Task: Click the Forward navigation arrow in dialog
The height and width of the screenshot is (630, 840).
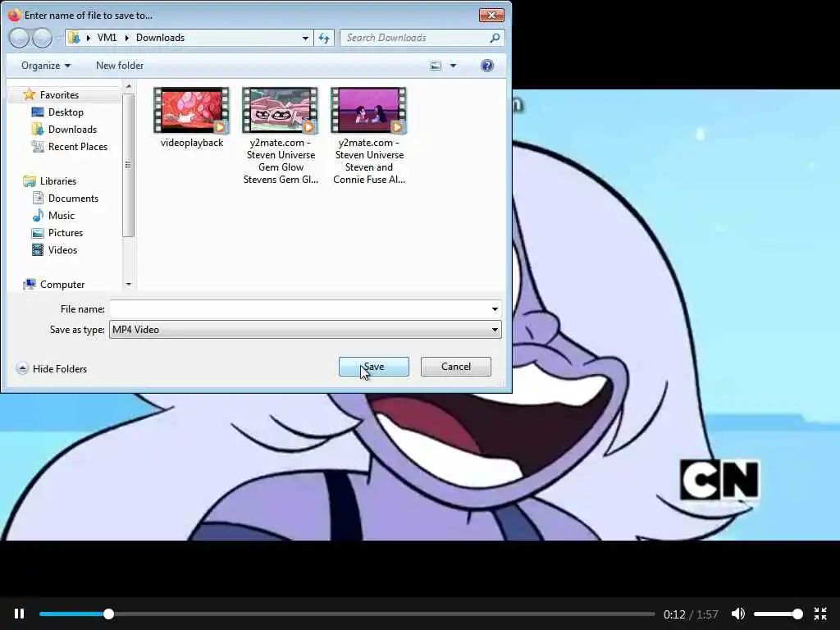Action: pos(43,38)
